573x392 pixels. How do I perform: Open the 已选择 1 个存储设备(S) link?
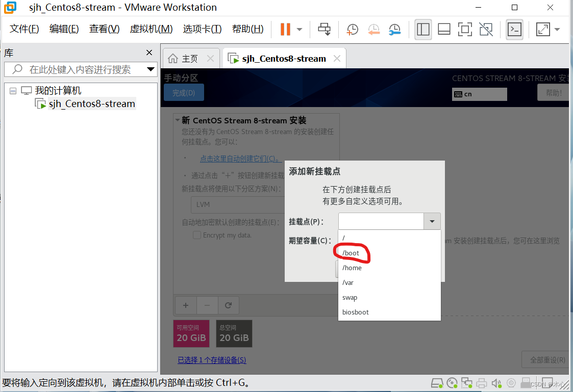(x=212, y=360)
